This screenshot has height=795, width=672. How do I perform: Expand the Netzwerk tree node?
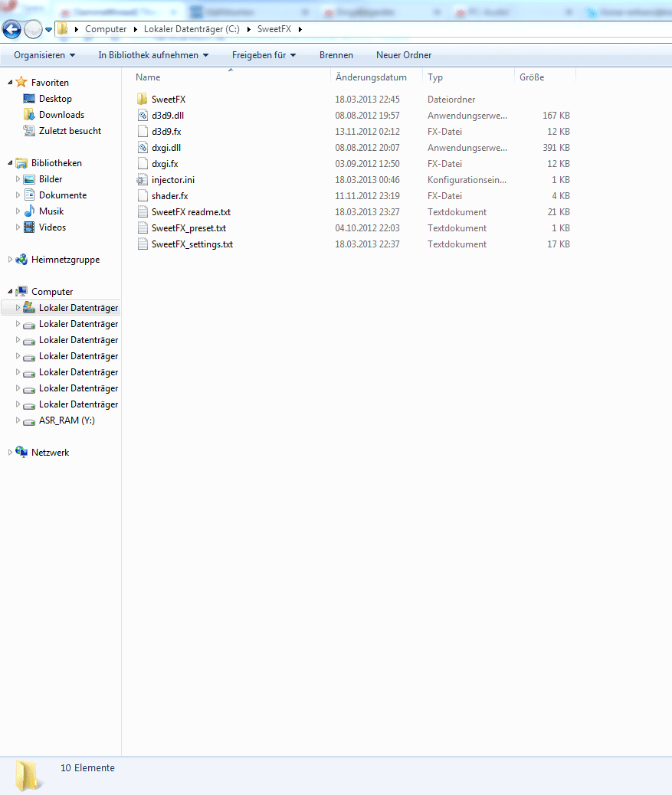point(10,452)
